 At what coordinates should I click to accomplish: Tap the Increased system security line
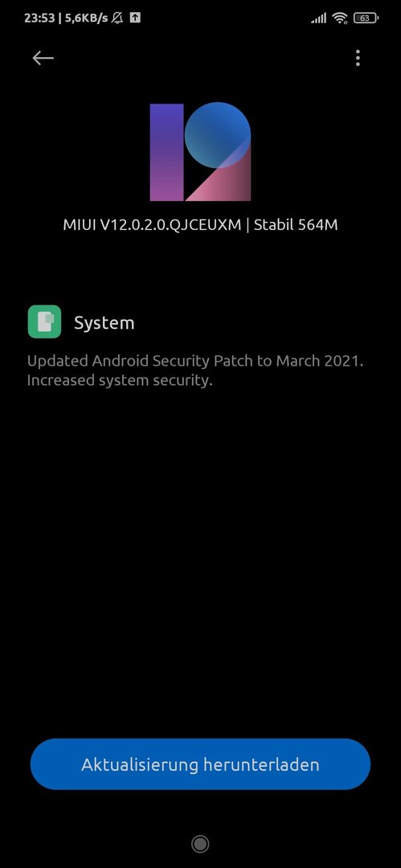[x=120, y=381]
